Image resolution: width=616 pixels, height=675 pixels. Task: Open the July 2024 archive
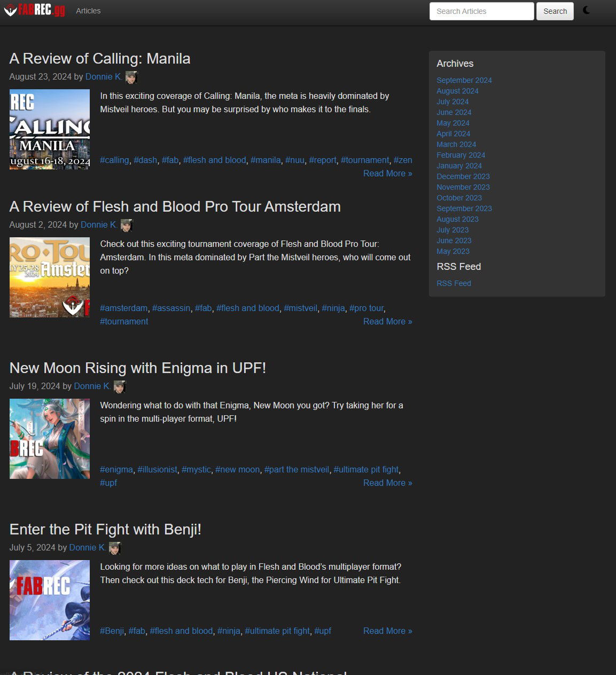[x=453, y=102]
